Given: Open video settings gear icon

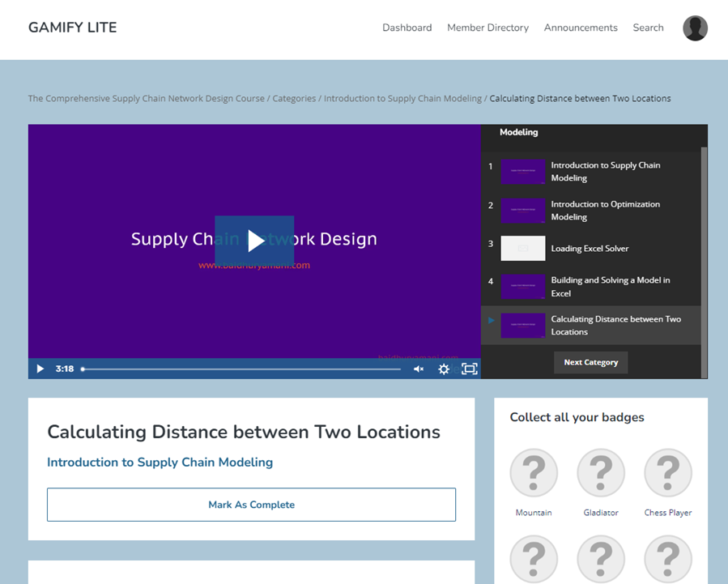Looking at the screenshot, I should [444, 369].
